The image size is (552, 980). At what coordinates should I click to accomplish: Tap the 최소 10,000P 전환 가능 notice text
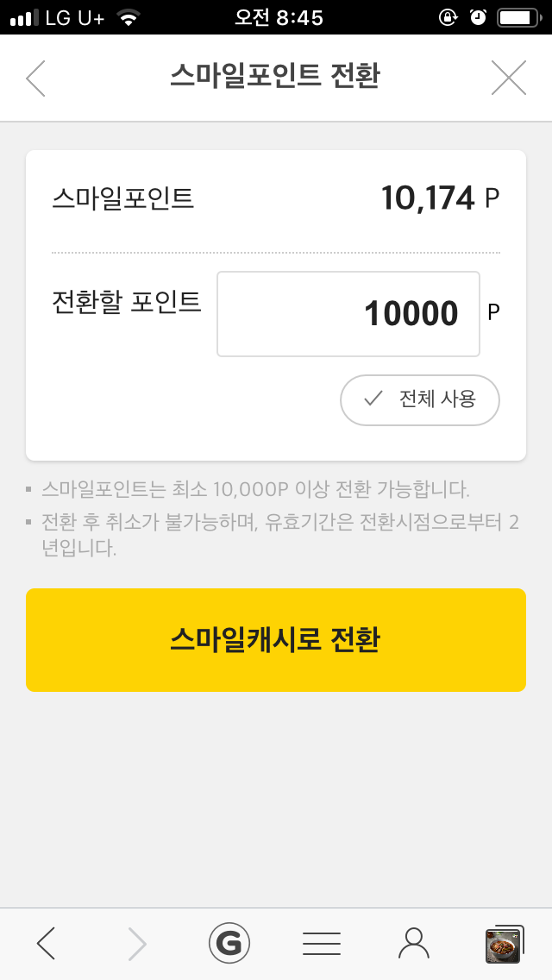tap(255, 491)
